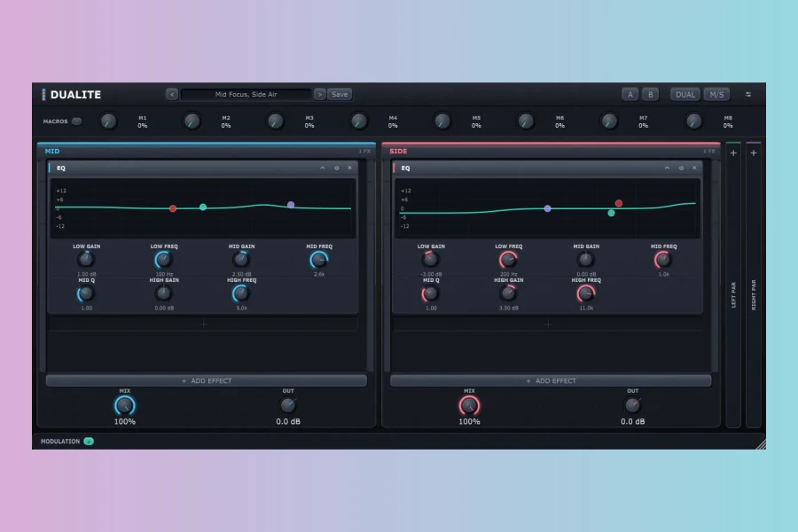Click the Side LOW GAIN knob
This screenshot has height=532, width=798.
(431, 260)
